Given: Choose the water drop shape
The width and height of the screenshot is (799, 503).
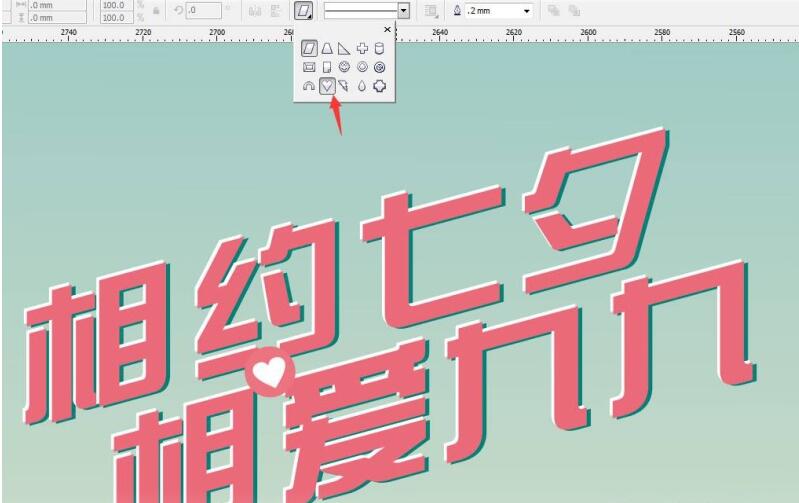Looking at the screenshot, I should coord(362,86).
